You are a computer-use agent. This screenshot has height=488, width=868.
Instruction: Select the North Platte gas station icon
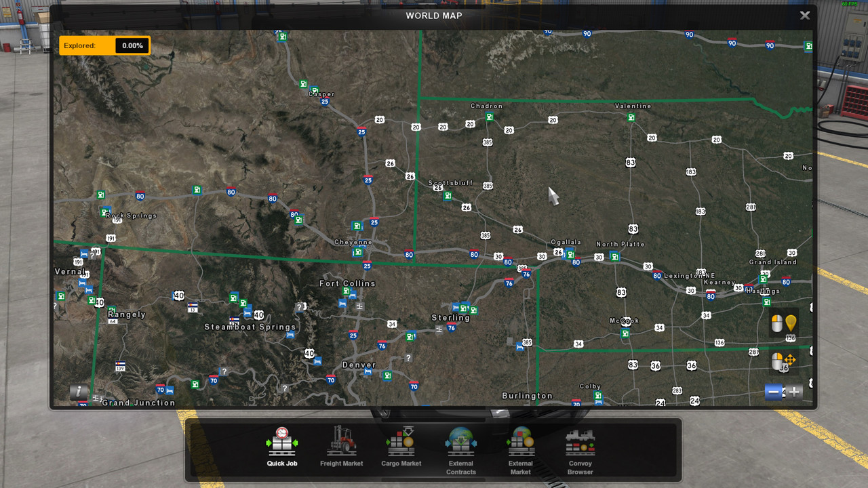[x=614, y=256]
